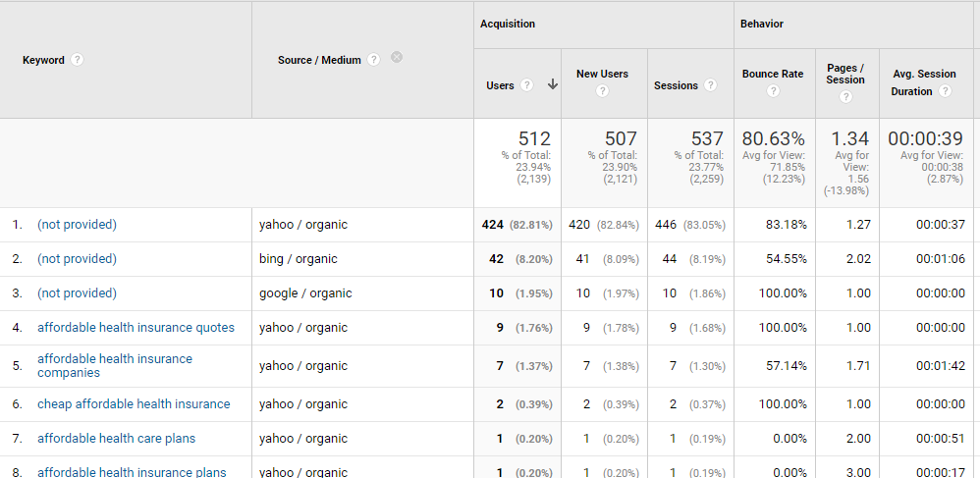The height and width of the screenshot is (478, 980).
Task: Click session duration 00:00:17
Action: (941, 472)
